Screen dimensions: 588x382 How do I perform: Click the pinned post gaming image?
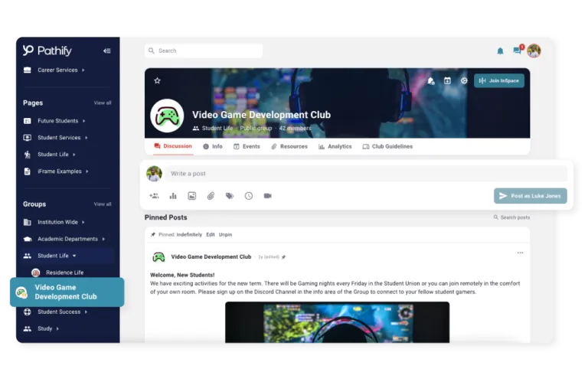pos(337,322)
